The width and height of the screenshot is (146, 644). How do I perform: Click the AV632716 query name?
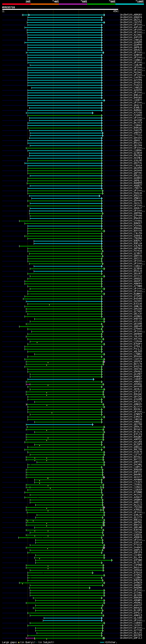click(8, 8)
